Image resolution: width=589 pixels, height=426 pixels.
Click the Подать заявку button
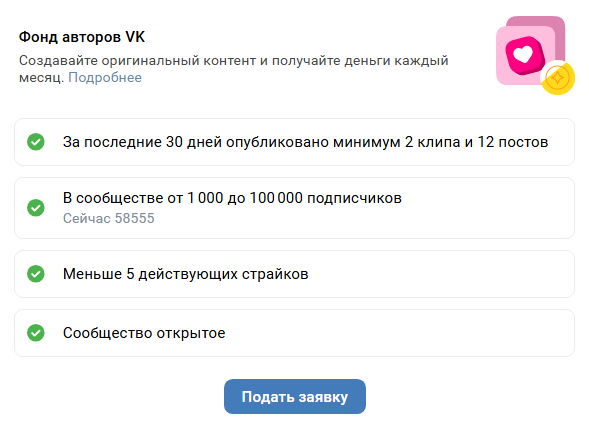[x=295, y=397]
